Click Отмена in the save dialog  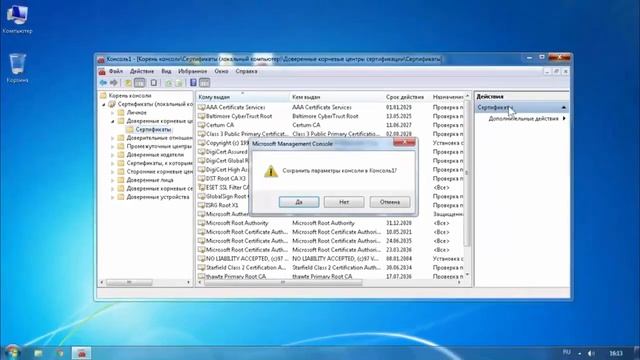click(390, 202)
